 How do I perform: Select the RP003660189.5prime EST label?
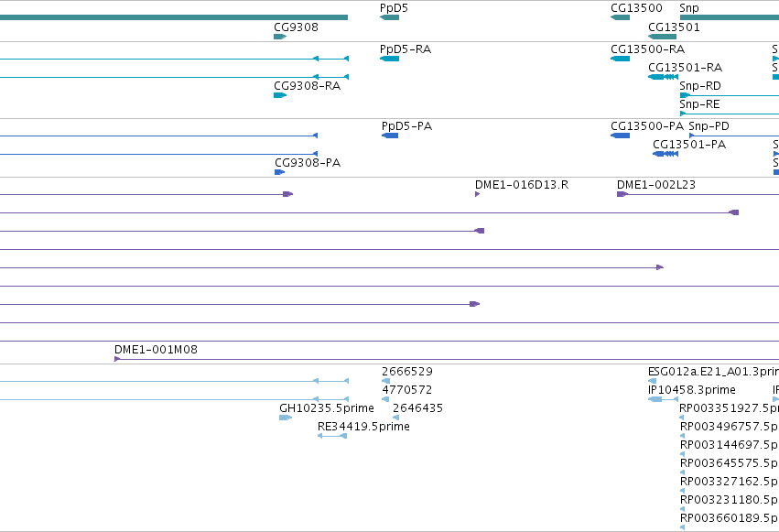click(730, 518)
